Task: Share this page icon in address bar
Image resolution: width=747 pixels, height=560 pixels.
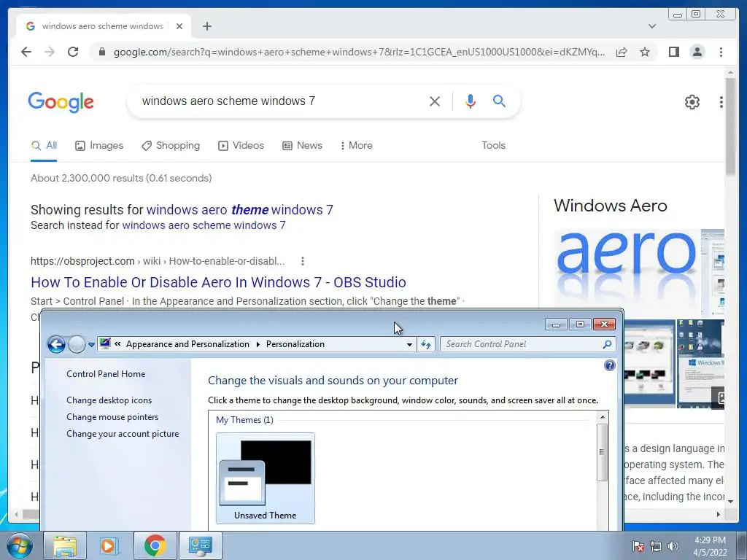Action: [622, 52]
